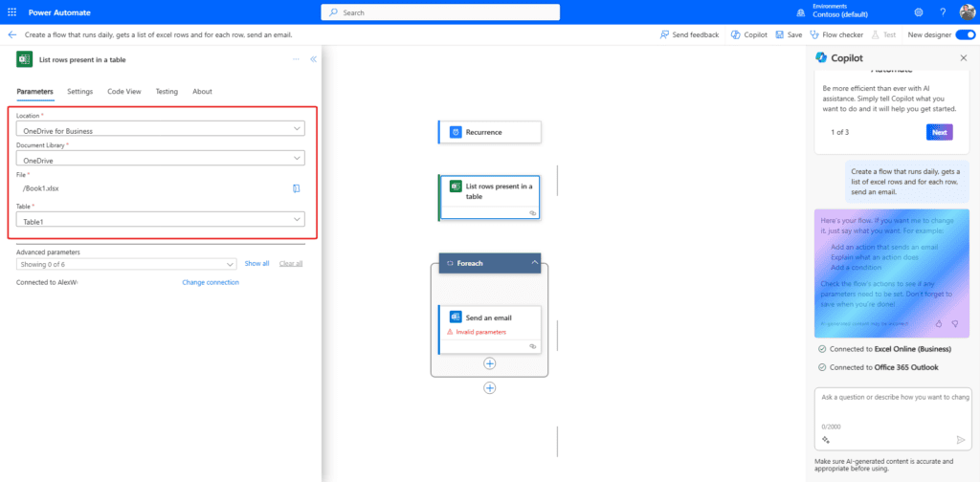This screenshot has height=482, width=980.
Task: Collapse the Foreach block chevron
Action: pyautogui.click(x=534, y=262)
